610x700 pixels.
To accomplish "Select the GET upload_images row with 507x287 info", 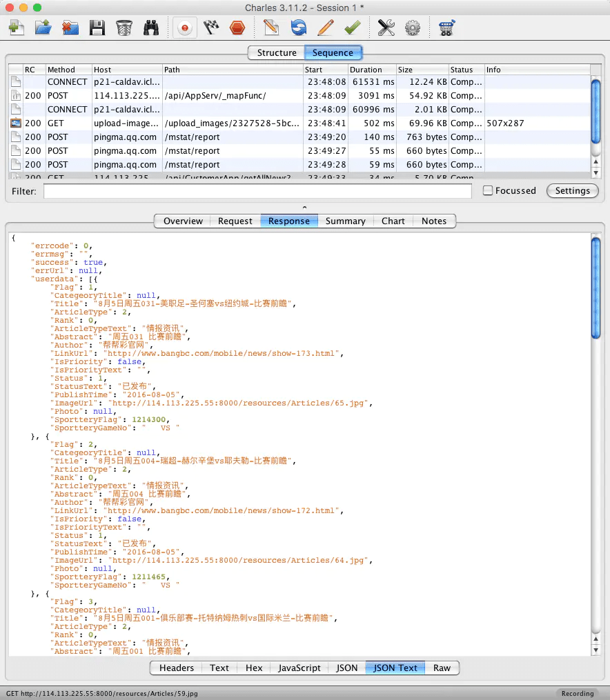I will coord(299,123).
